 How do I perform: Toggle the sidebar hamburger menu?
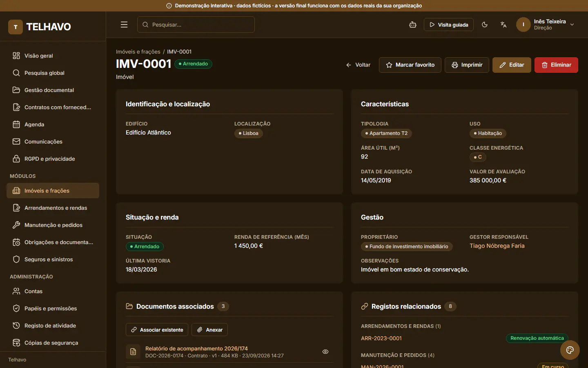click(124, 25)
